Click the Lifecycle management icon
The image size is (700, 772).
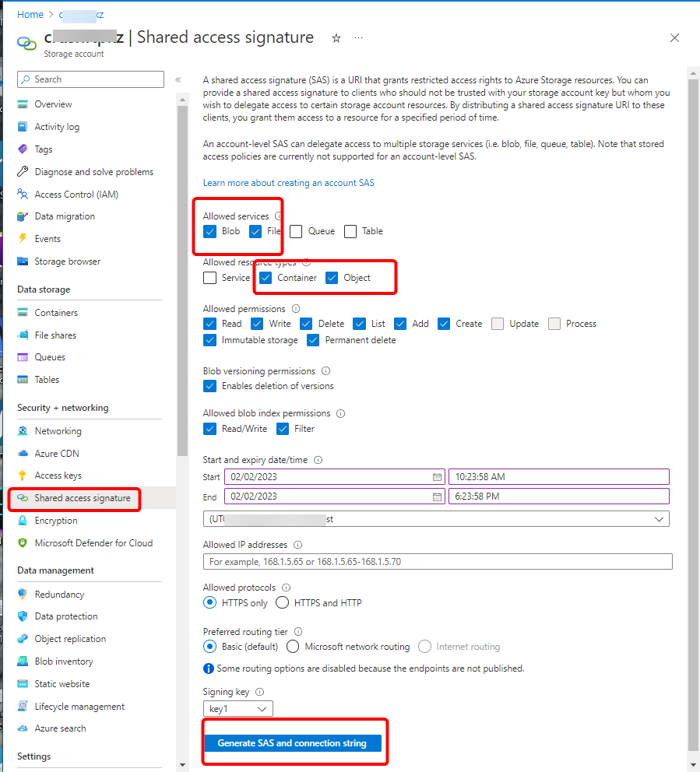pos(23,707)
